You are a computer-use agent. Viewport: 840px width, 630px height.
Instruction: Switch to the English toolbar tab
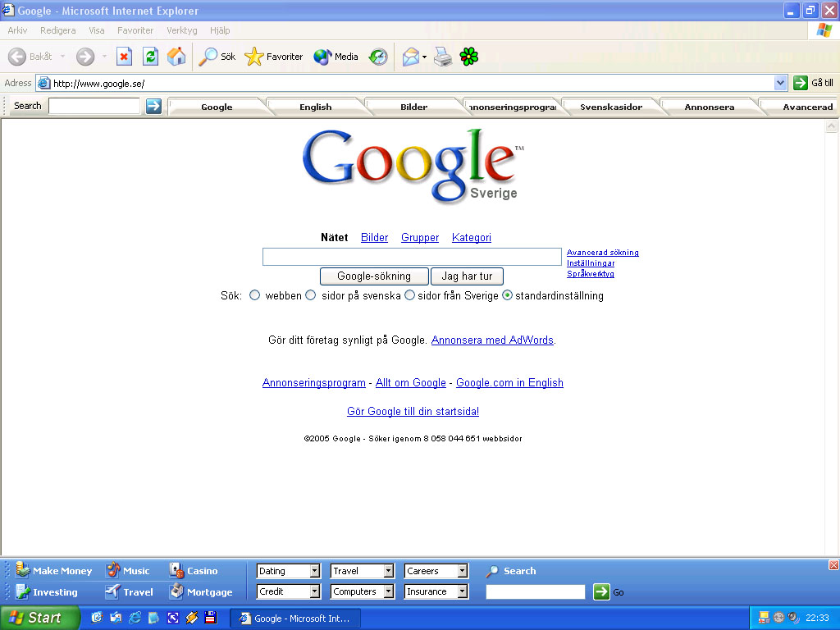tap(316, 107)
